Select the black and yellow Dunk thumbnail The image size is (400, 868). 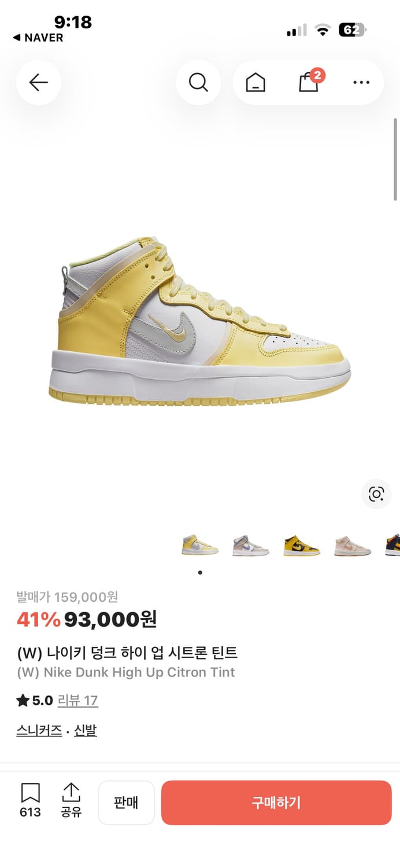tap(302, 545)
